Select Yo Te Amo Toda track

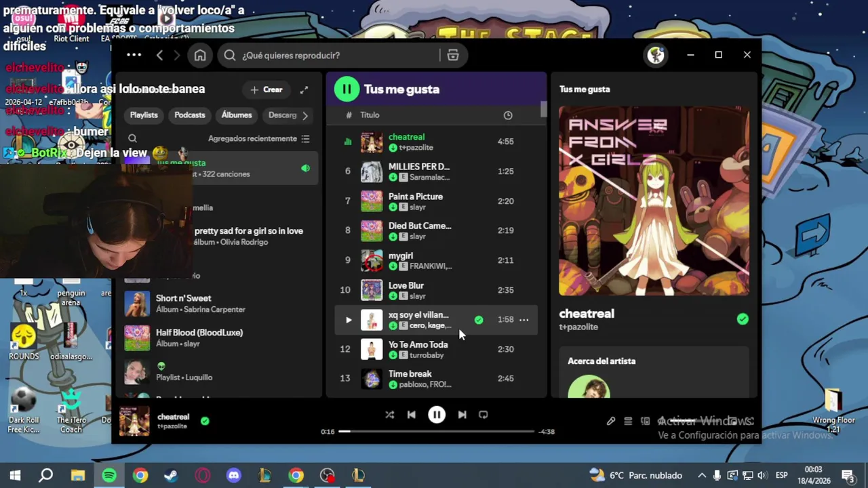click(x=436, y=349)
